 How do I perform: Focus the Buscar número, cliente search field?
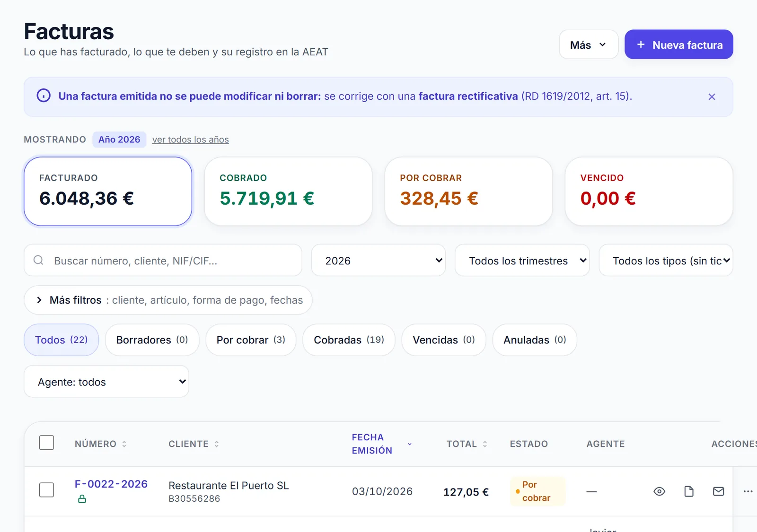(x=163, y=260)
